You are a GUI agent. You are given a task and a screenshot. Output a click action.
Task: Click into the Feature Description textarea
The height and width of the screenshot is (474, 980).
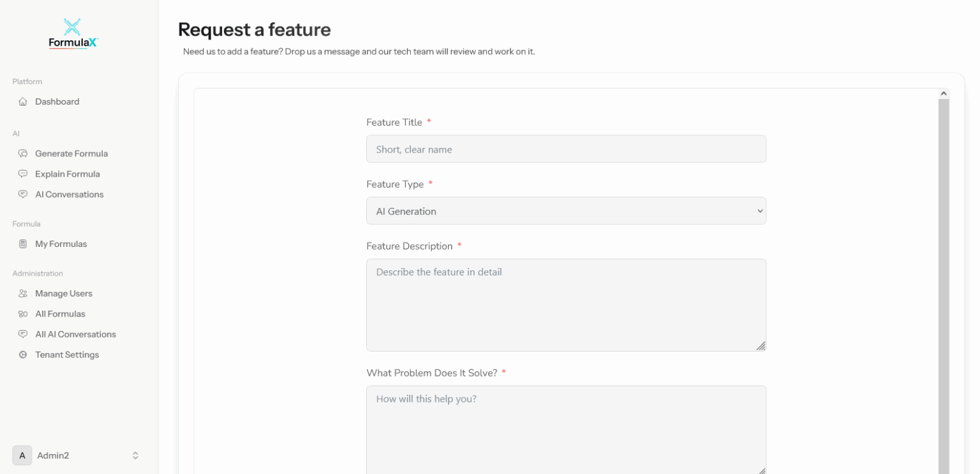[x=566, y=305]
